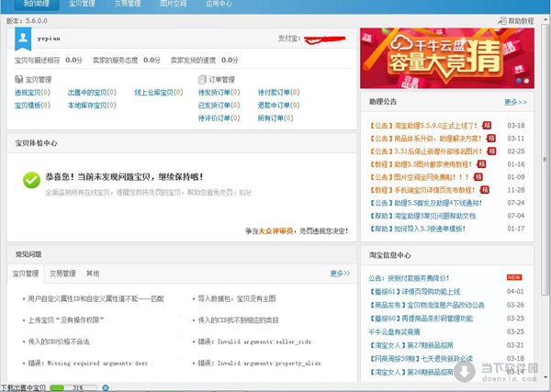
Task: Open 淘宝助理5.5.9.0正式上线了 announcement
Action: tap(423, 126)
